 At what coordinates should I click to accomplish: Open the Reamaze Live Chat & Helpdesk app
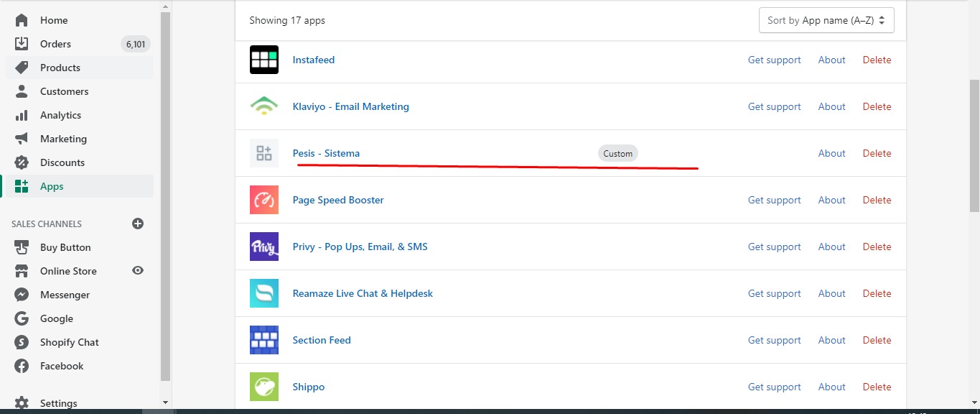click(363, 293)
